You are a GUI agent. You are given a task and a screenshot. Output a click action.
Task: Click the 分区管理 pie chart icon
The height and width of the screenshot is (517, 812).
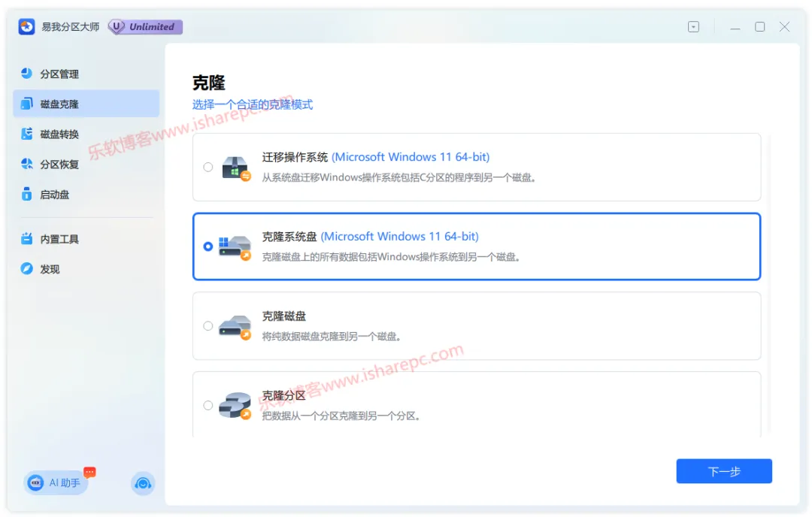(26, 74)
